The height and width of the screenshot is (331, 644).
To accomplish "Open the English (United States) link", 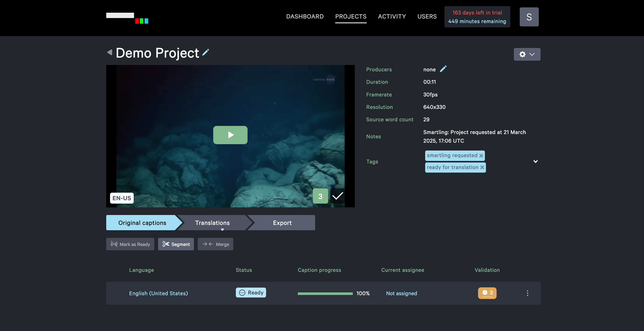I will [x=158, y=293].
